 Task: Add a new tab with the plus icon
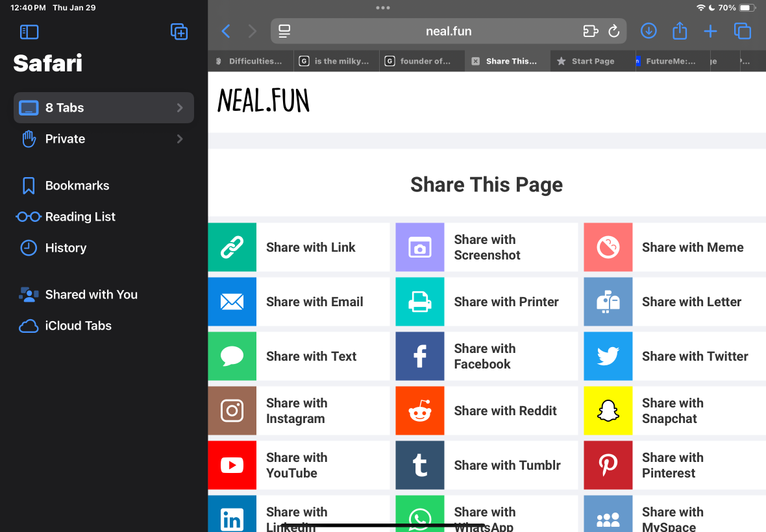(x=710, y=32)
